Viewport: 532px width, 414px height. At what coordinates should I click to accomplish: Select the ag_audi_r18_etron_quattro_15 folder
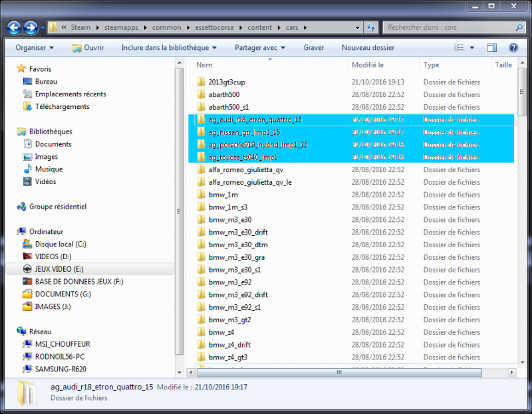[x=255, y=120]
